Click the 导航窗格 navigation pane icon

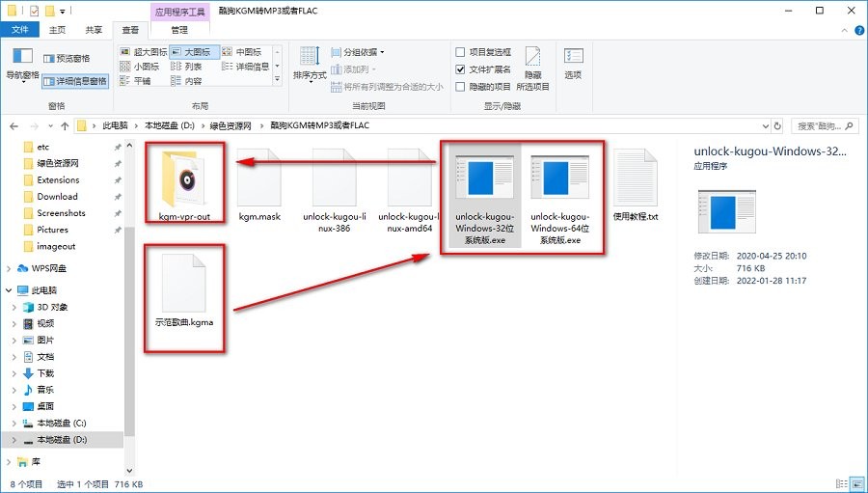22,62
